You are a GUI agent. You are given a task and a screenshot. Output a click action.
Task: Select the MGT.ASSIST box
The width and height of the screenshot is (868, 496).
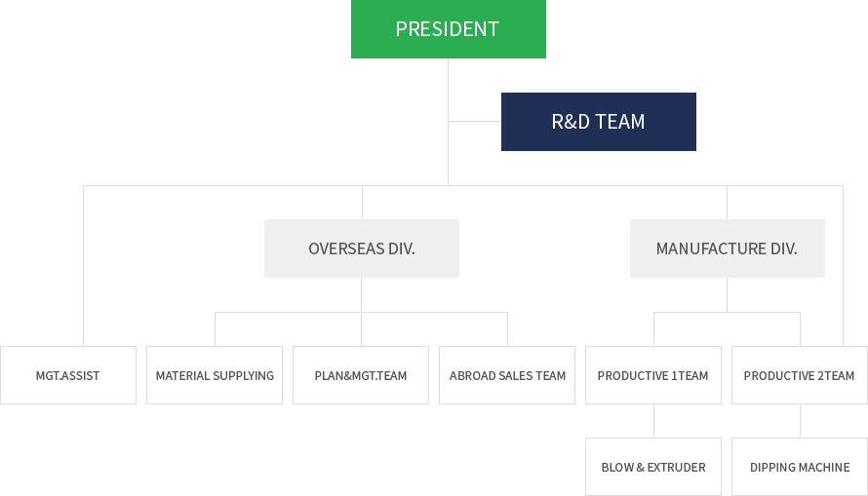68,375
